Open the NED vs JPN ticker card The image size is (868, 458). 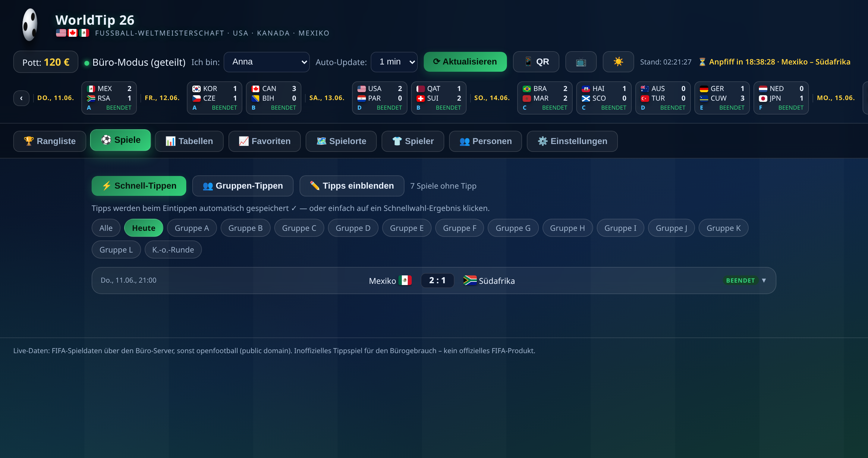tap(781, 98)
